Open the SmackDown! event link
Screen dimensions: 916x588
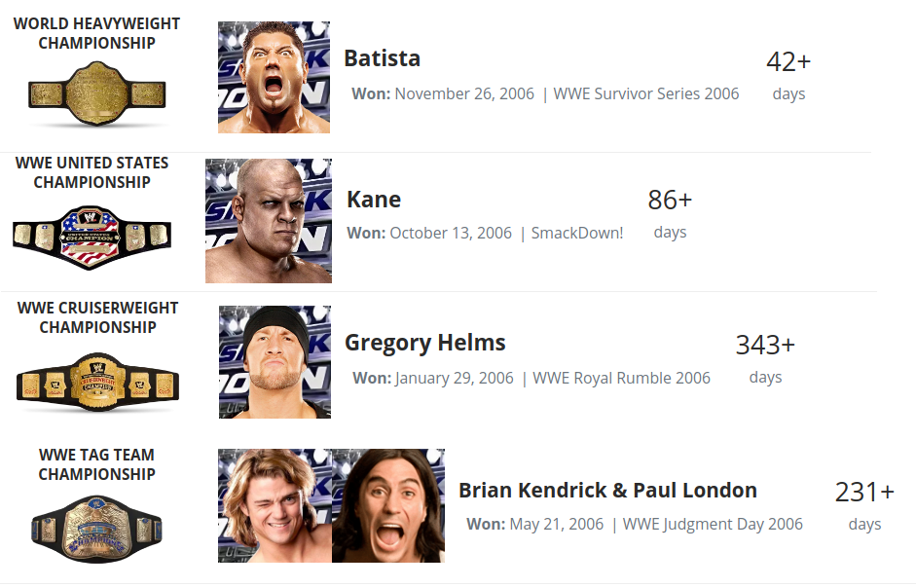577,233
